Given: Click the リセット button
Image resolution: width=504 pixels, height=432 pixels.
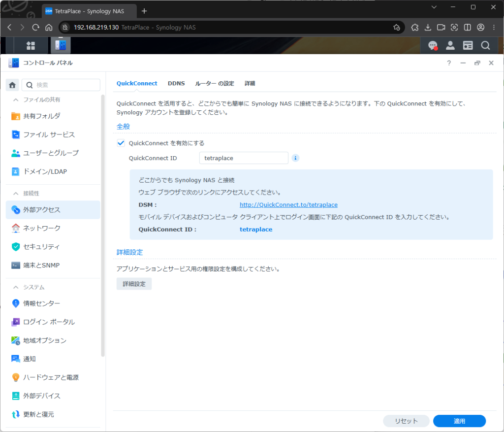Looking at the screenshot, I should pyautogui.click(x=406, y=421).
